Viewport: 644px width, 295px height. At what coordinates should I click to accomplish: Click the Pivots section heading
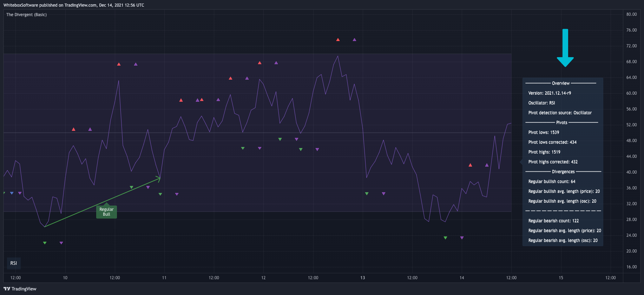(x=562, y=123)
